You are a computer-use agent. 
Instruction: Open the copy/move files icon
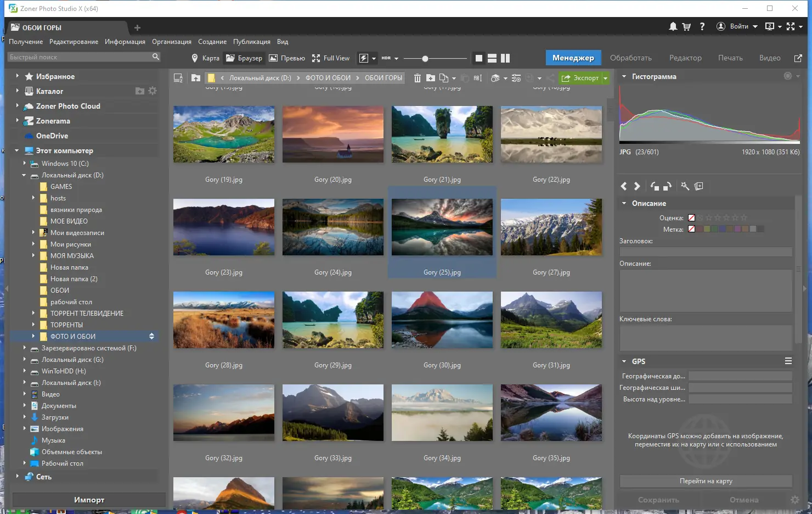[x=444, y=78]
